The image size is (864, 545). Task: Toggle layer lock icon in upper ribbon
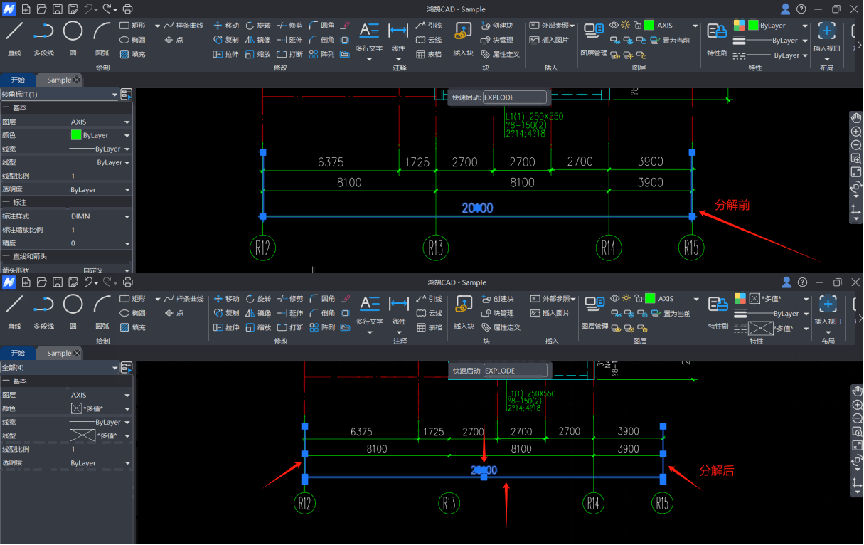point(638,24)
